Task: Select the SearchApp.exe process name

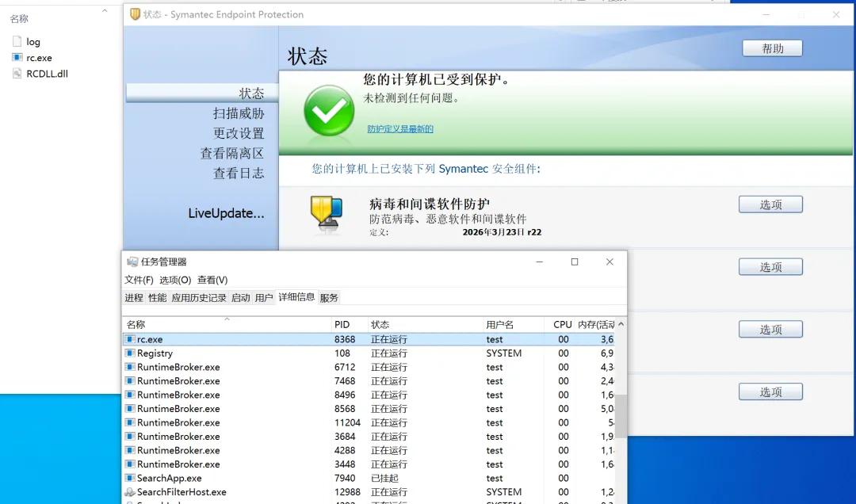Action: [170, 478]
